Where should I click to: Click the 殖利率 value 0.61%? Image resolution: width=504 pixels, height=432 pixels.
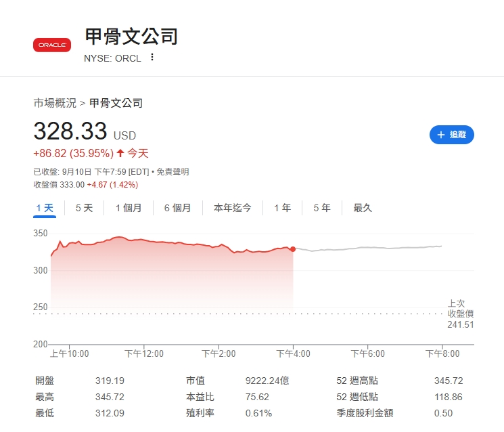pos(258,413)
